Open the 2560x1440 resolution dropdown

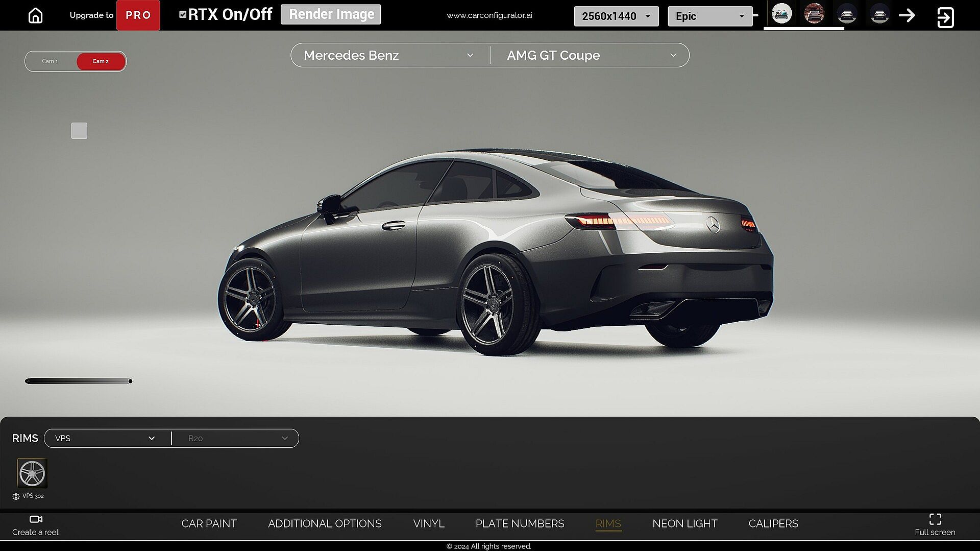[616, 16]
